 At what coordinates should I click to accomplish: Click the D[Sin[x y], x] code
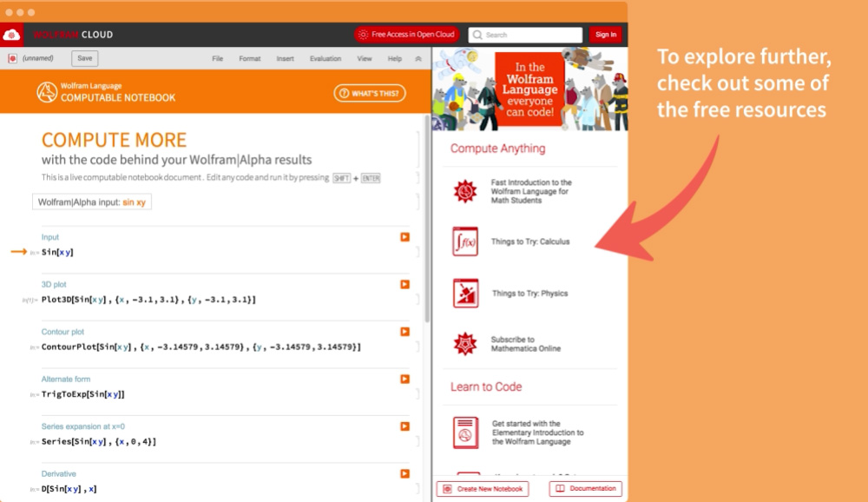69,489
